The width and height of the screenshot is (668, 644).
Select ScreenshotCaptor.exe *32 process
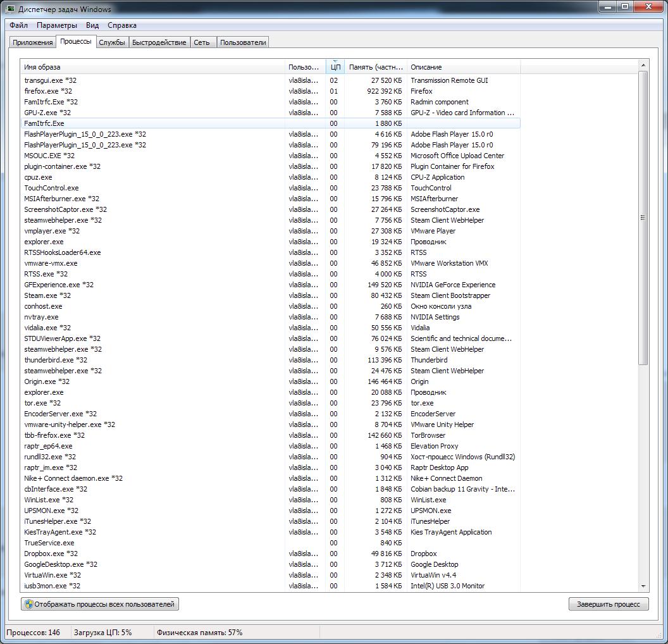(x=271, y=209)
